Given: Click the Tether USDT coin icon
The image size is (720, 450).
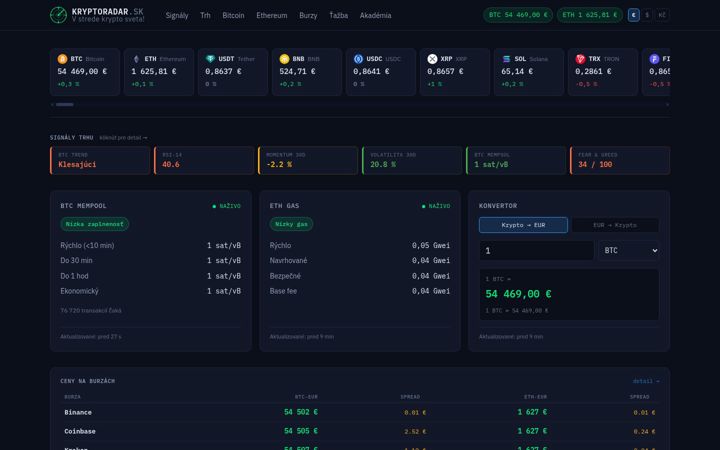Looking at the screenshot, I should click(210, 59).
